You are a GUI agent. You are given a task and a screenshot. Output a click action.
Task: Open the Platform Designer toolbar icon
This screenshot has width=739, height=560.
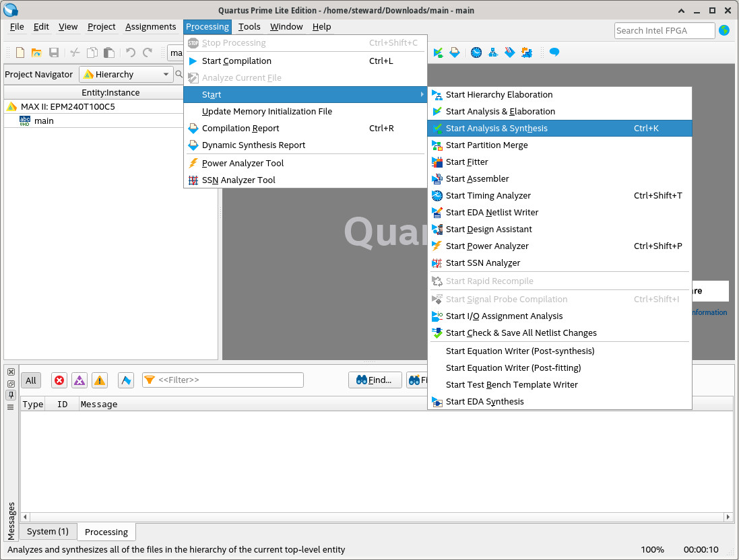coord(527,53)
